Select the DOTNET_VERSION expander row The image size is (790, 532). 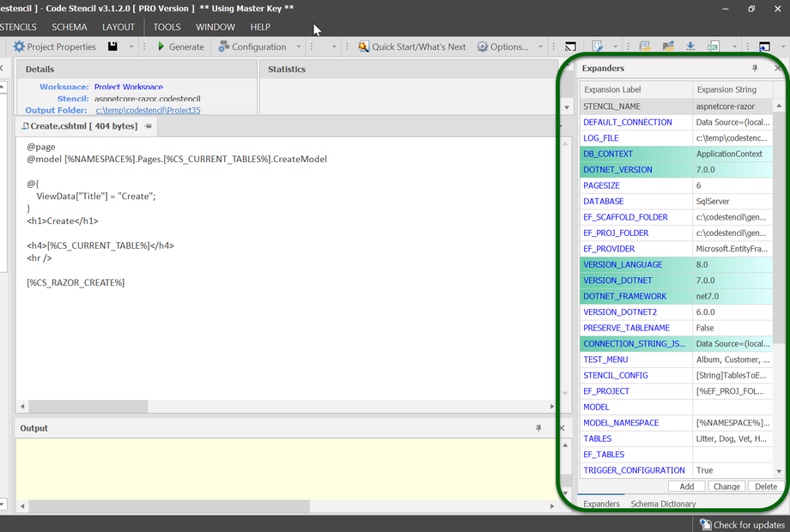(x=618, y=170)
